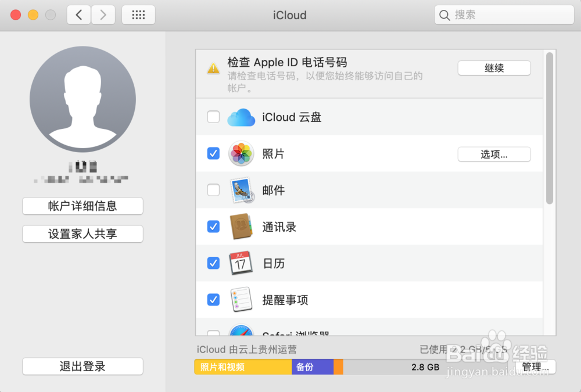Uncheck the 提醒事项 checkbox
Screen dimensions: 581x392
[x=213, y=300]
